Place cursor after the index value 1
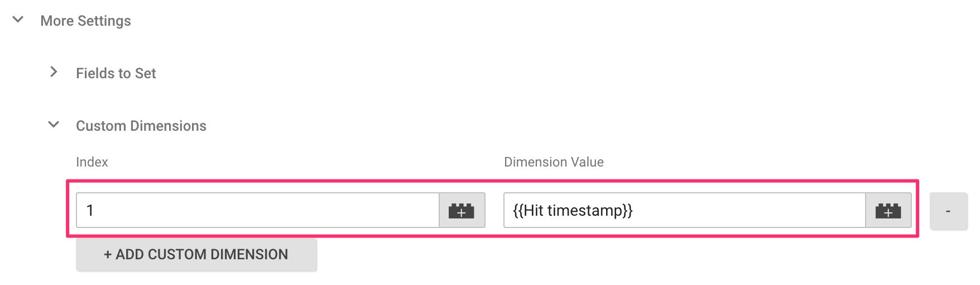980x285 pixels. tap(94, 211)
